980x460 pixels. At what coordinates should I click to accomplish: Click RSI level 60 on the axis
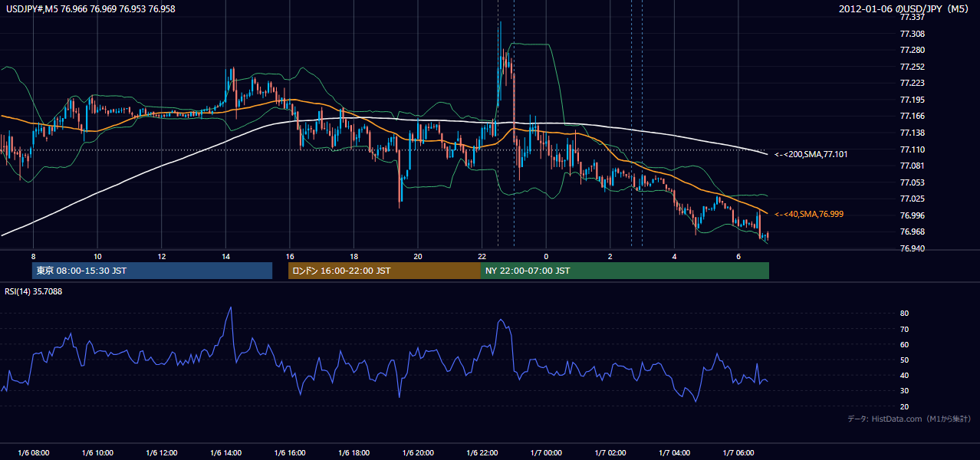point(904,344)
